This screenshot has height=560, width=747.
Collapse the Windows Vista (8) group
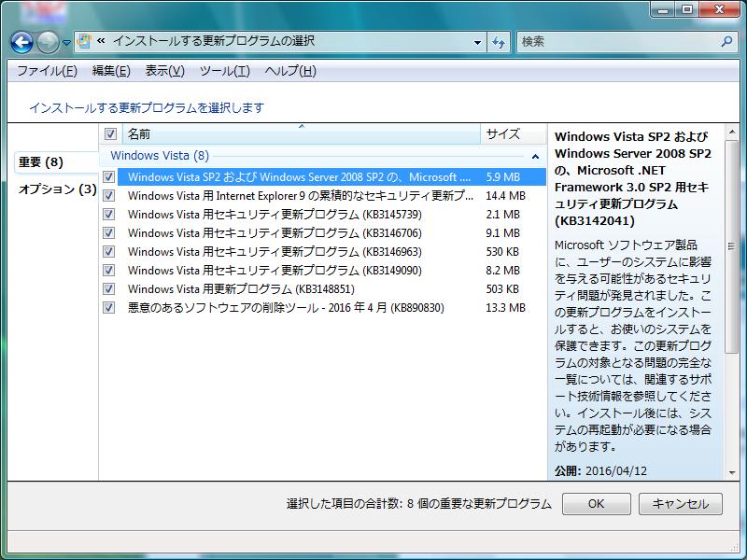535,157
